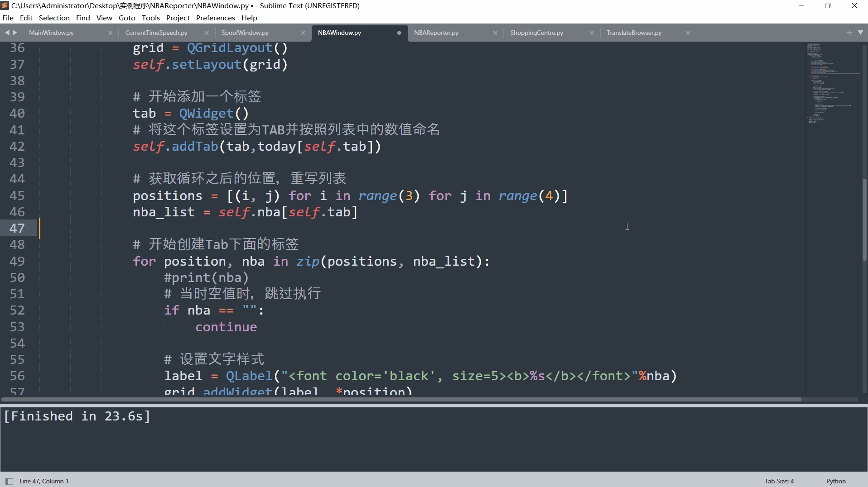
Task: Switch to the TranslateBrowser.py tab
Action: coord(634,33)
